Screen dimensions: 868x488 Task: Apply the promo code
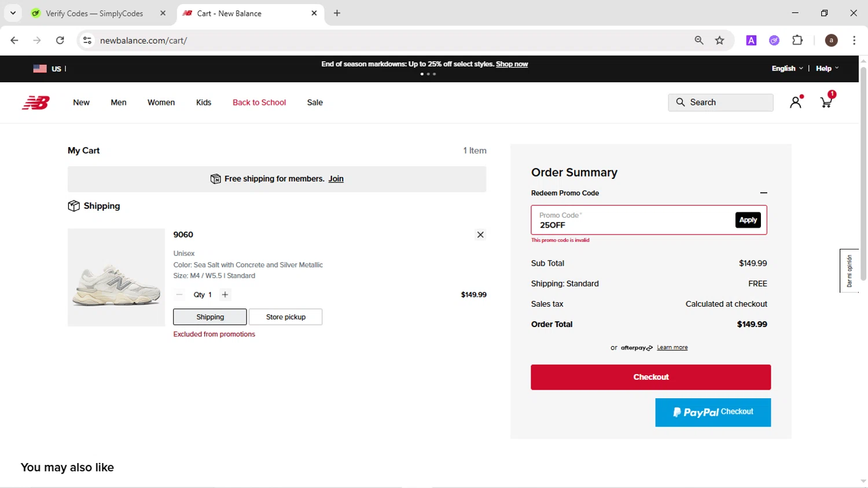748,220
